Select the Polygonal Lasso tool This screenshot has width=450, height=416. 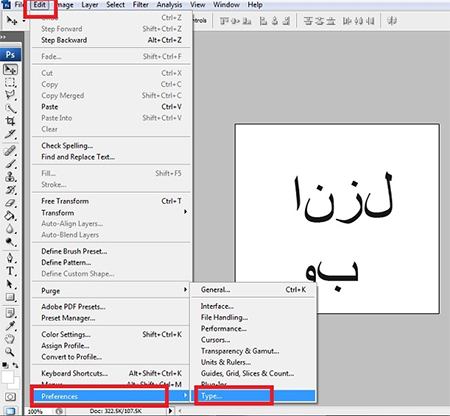click(x=10, y=95)
